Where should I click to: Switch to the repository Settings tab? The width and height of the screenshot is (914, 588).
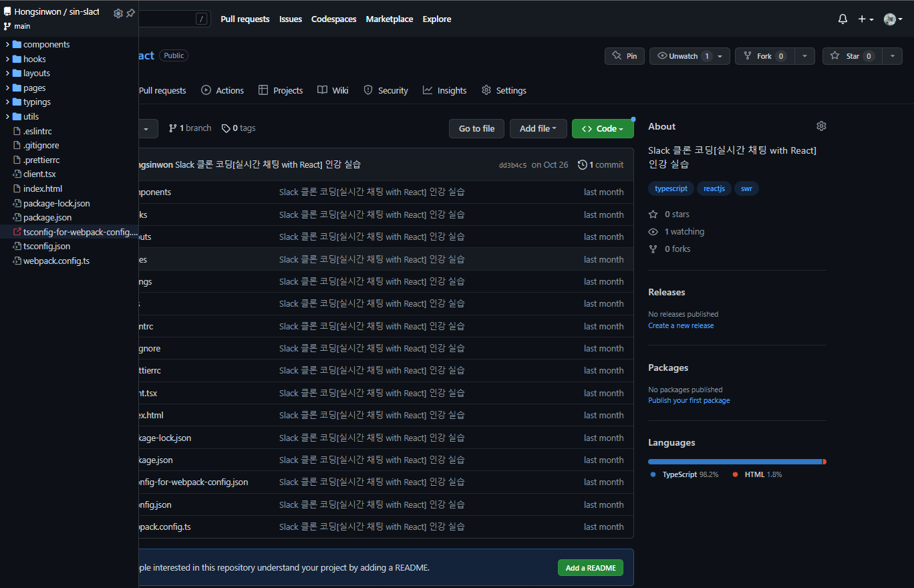[x=504, y=90]
